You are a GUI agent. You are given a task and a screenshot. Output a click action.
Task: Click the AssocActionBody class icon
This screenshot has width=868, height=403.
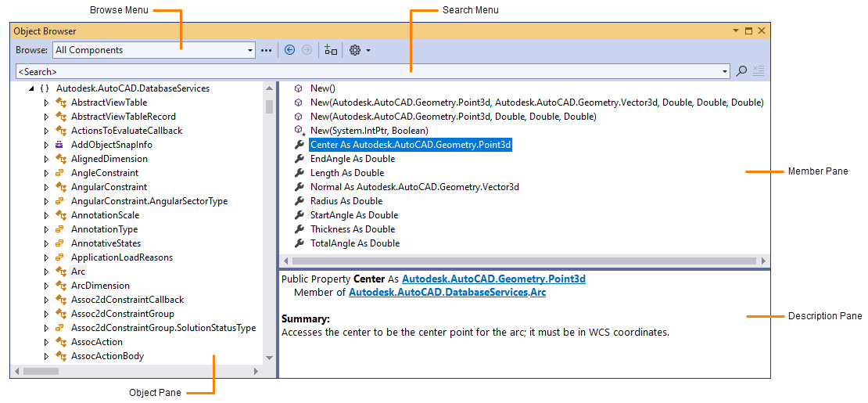(60, 356)
